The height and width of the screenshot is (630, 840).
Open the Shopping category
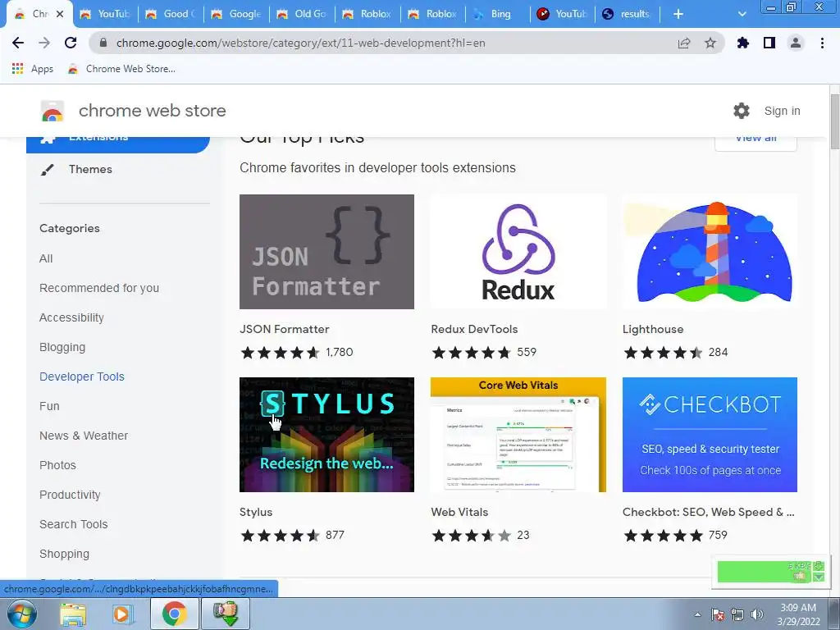point(64,554)
